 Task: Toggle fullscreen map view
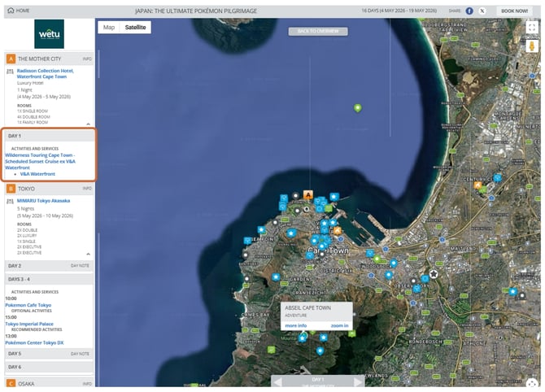click(532, 27)
